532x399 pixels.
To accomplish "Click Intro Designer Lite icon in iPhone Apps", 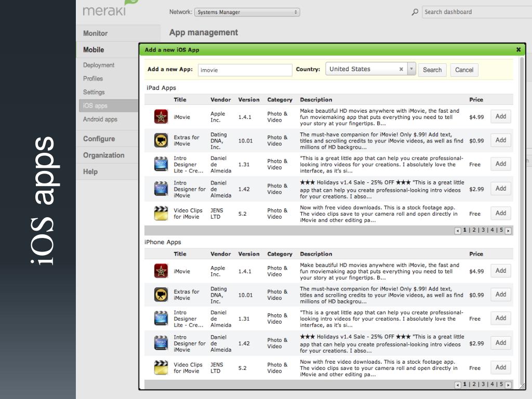I will 161,318.
